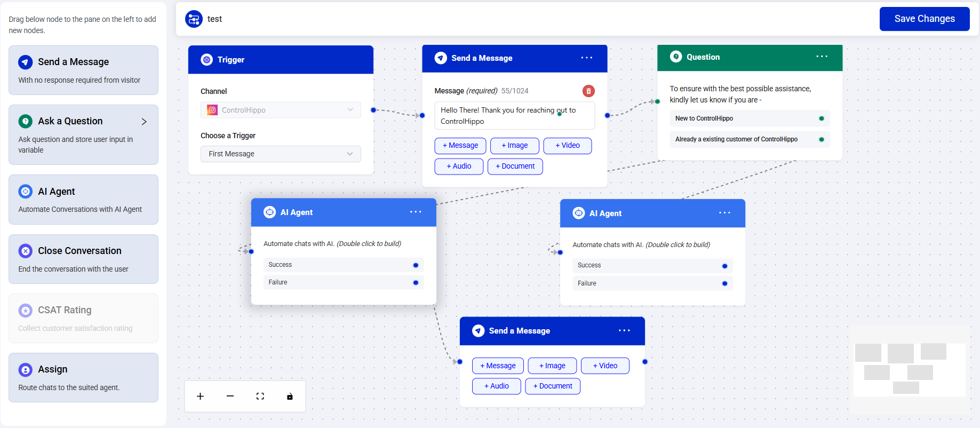Click the left AI Agent Success output dot

pos(416,265)
